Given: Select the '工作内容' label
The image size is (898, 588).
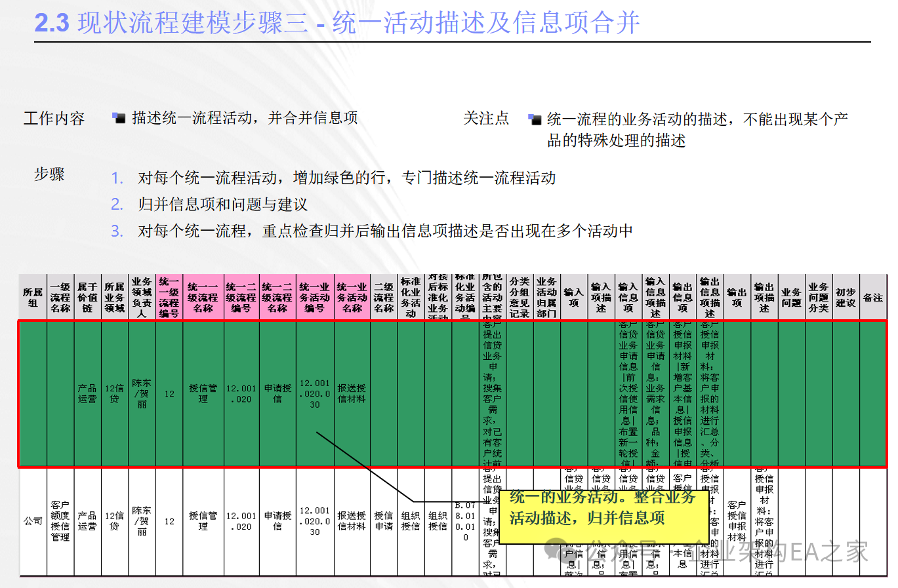Looking at the screenshot, I should [54, 118].
